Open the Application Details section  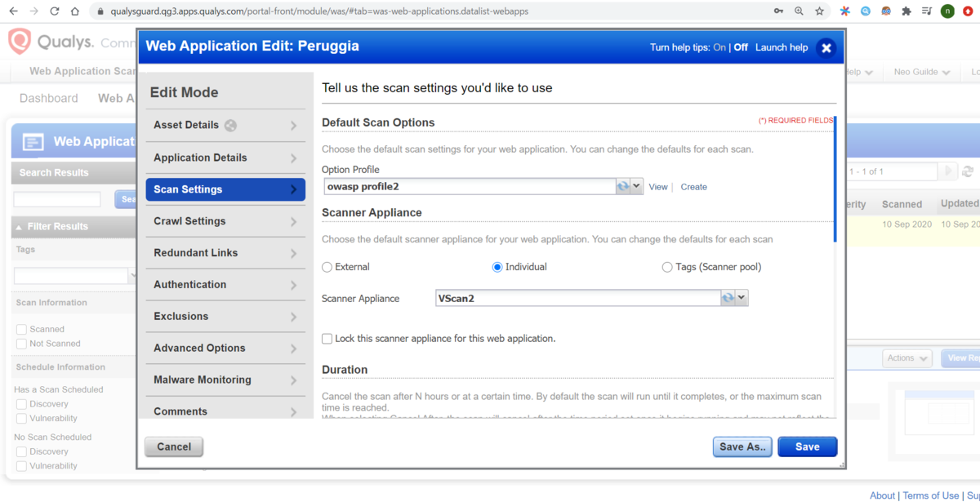(225, 158)
